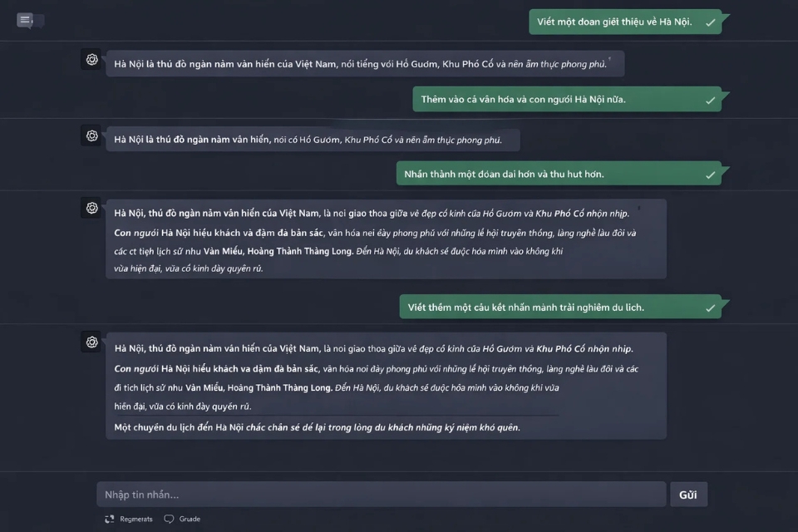This screenshot has height=532, width=798.
Task: Click the final reply ending 'kỷ niệm khó quên'
Action: pos(386,386)
